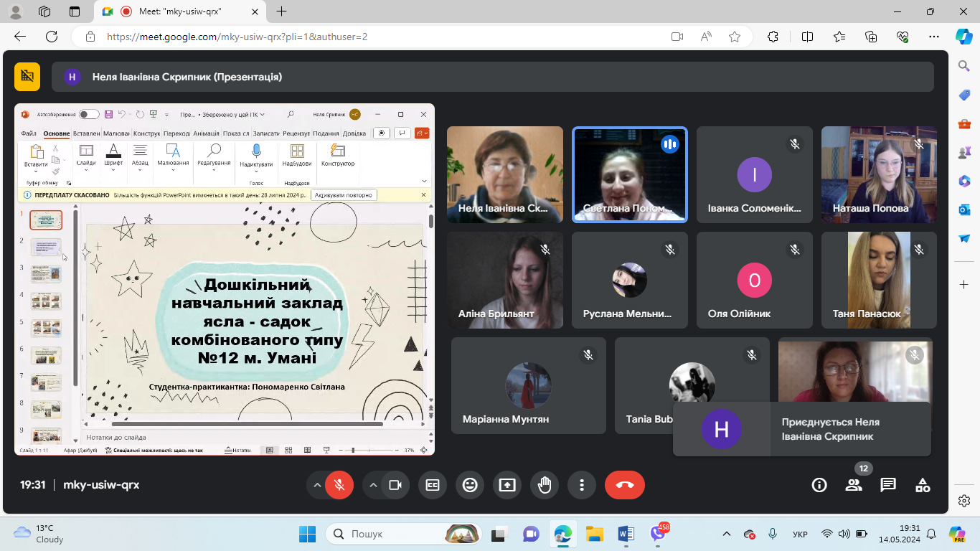Show hidden system tray icons chevron
The height and width of the screenshot is (551, 980).
[x=727, y=534]
